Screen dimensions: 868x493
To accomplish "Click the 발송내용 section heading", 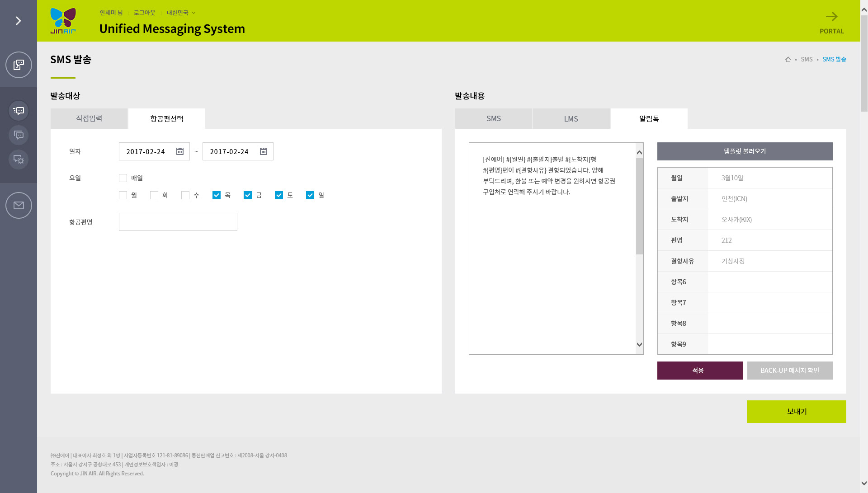I will (470, 96).
